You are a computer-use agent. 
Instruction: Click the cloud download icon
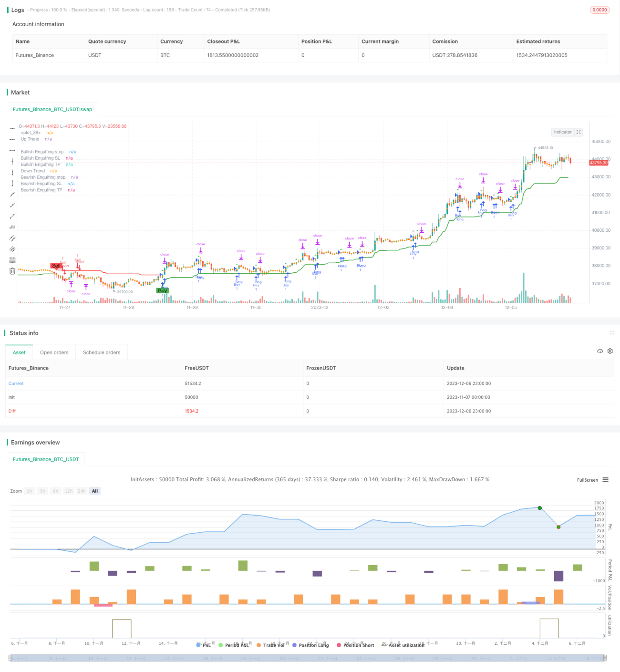click(x=600, y=351)
